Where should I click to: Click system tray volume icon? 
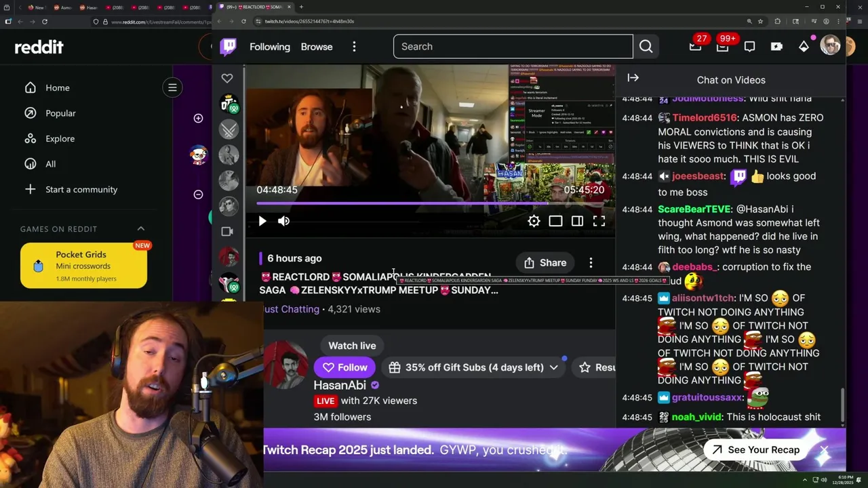click(825, 480)
